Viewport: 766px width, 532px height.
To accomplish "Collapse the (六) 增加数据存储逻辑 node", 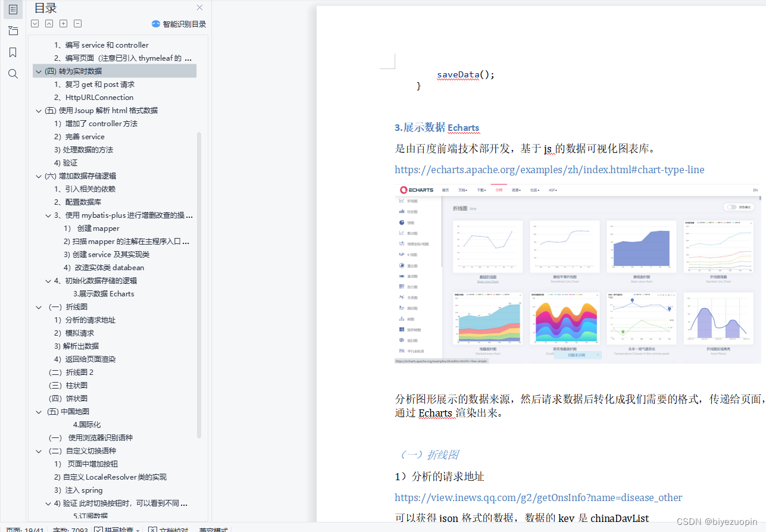I will pos(39,176).
